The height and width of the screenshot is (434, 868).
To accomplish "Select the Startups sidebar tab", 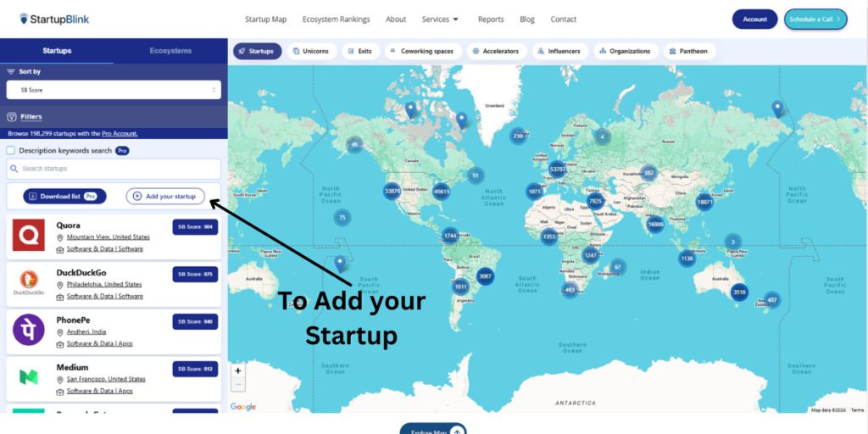I will (x=57, y=51).
